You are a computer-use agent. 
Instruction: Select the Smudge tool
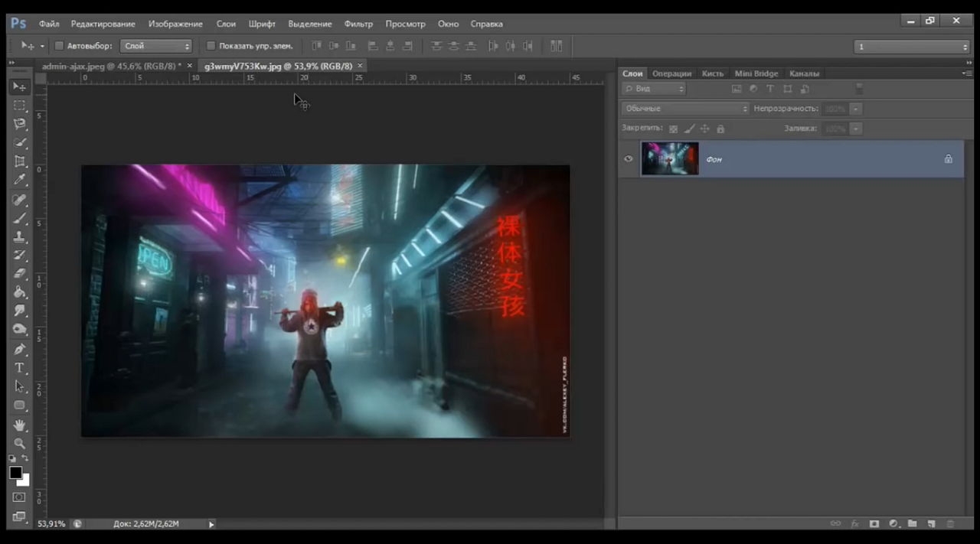pyautogui.click(x=20, y=311)
